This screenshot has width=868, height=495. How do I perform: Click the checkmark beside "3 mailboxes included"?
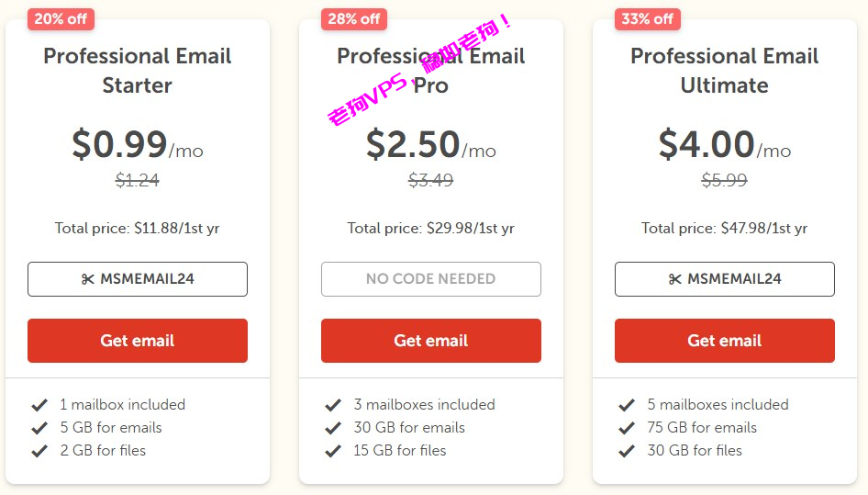click(333, 405)
